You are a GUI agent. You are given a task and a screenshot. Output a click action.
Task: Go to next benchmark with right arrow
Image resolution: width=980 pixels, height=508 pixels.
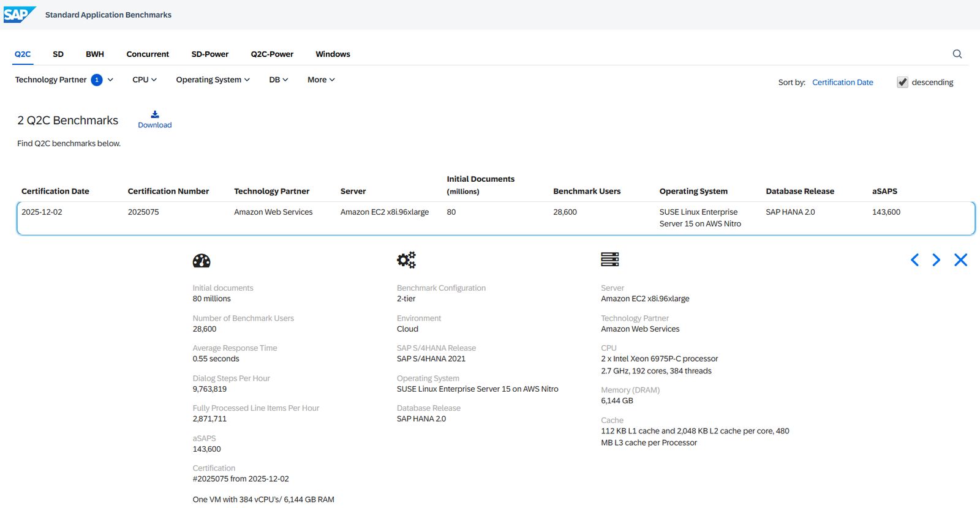point(936,260)
